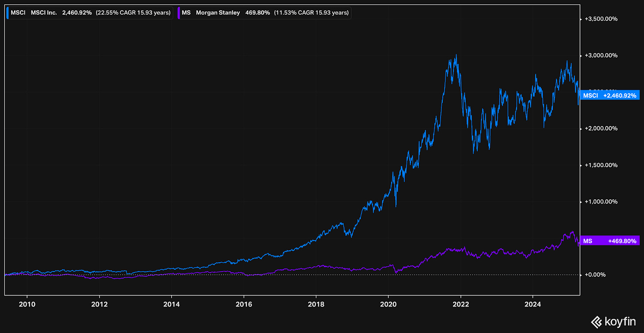Click the +3,000.00% axis label
The width and height of the screenshot is (644, 333).
click(601, 56)
